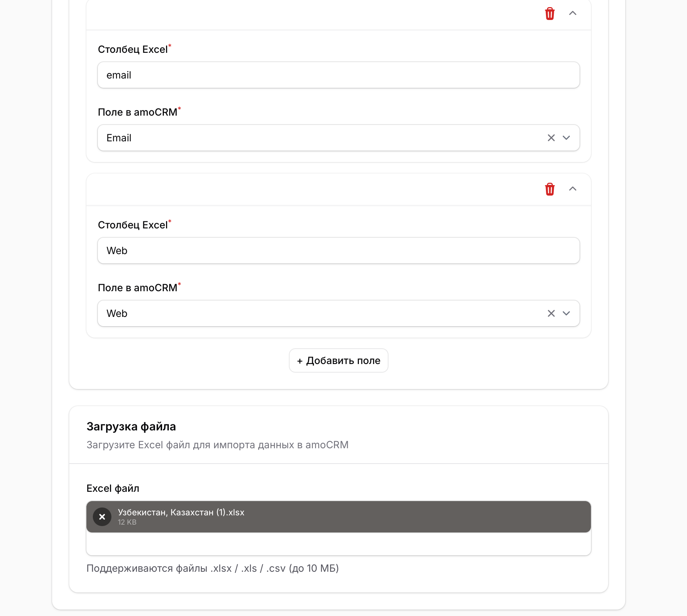
Task: Focus the Excel column input containing "Web"
Action: [338, 251]
